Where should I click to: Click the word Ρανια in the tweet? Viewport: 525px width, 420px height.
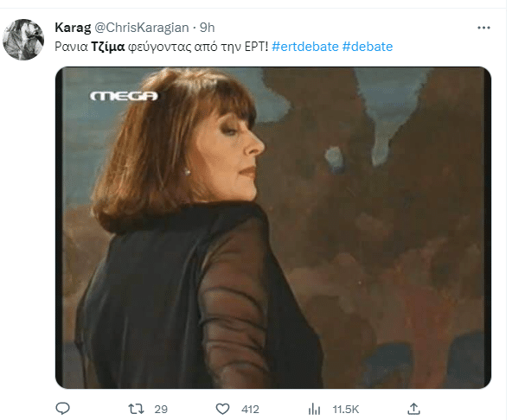pyautogui.click(x=71, y=47)
